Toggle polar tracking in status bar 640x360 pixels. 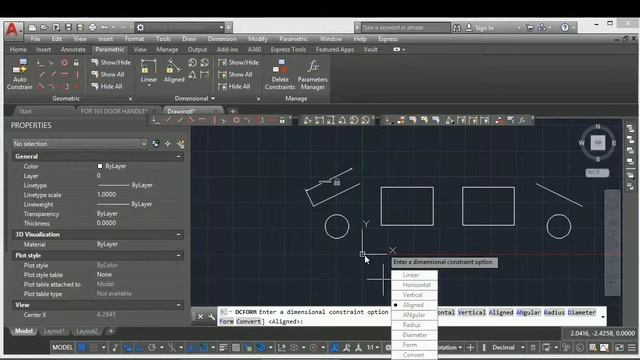coord(152,348)
